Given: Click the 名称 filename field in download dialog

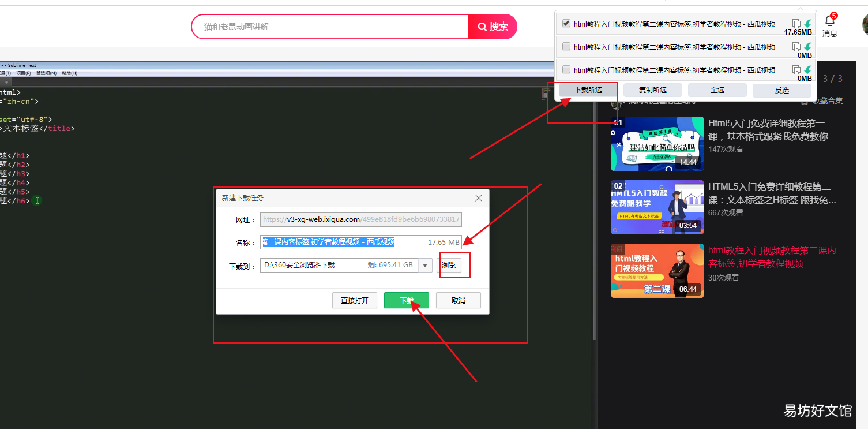Looking at the screenshot, I should (361, 243).
